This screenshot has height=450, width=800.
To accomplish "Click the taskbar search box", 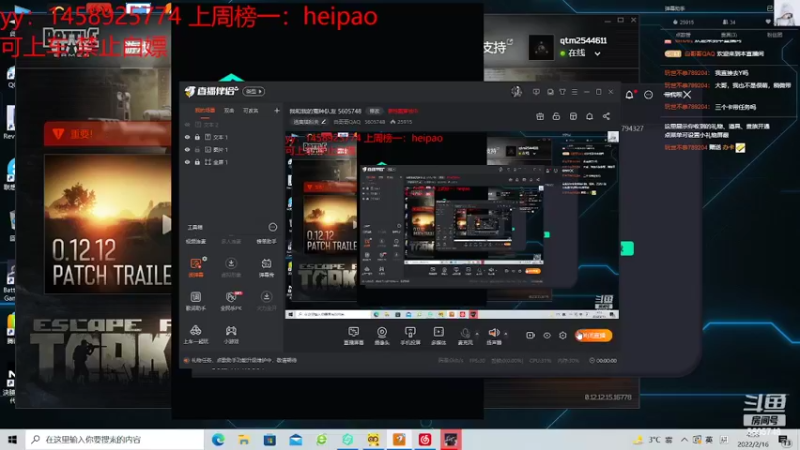I will coord(115,439).
